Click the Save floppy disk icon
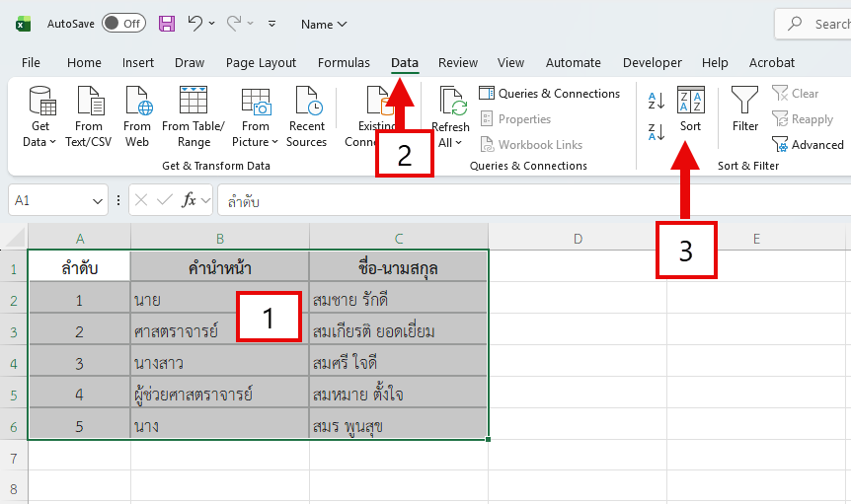The width and height of the screenshot is (851, 504). [167, 24]
